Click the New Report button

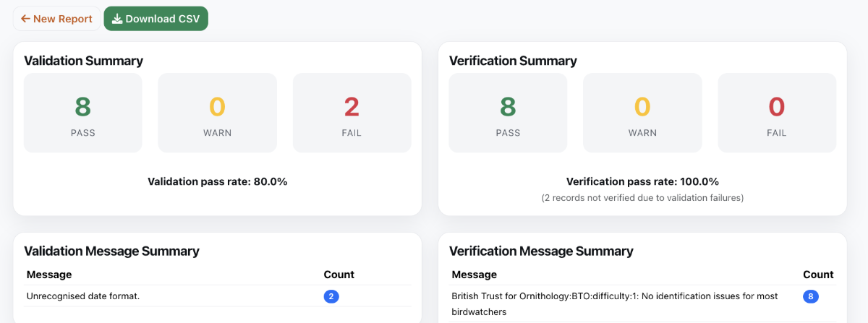point(56,19)
